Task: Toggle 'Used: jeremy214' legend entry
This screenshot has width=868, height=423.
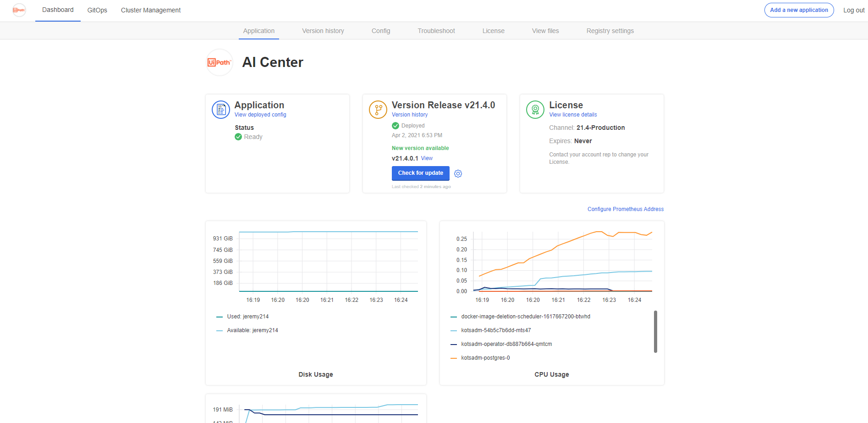Action: tap(242, 317)
